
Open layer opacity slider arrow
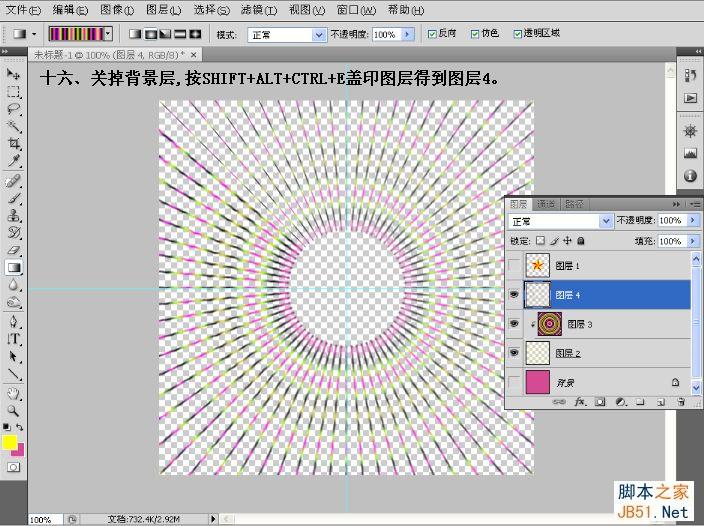[x=693, y=220]
